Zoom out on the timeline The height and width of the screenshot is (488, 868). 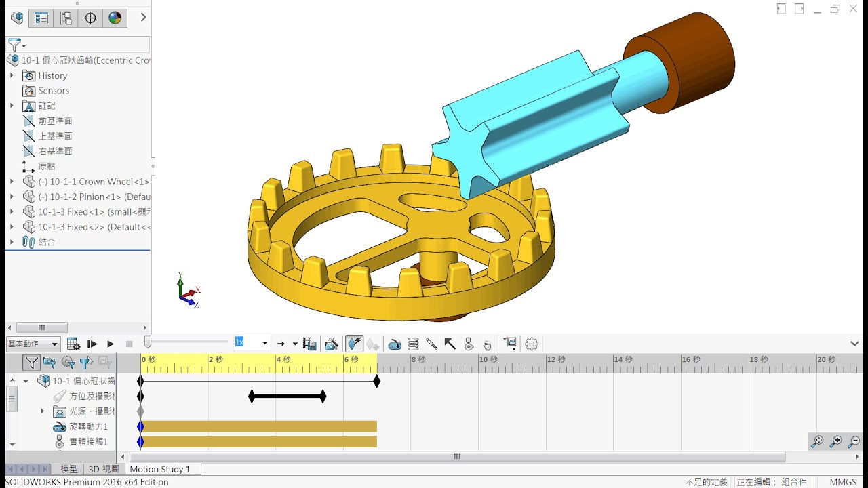point(854,441)
